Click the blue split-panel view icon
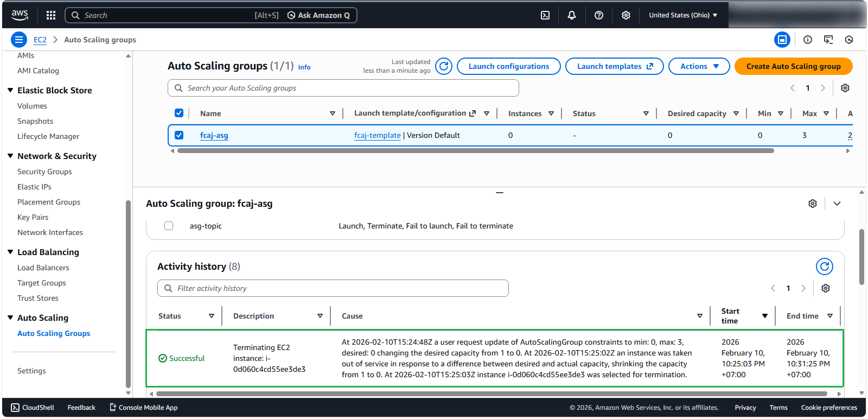868x419 pixels. pos(782,40)
